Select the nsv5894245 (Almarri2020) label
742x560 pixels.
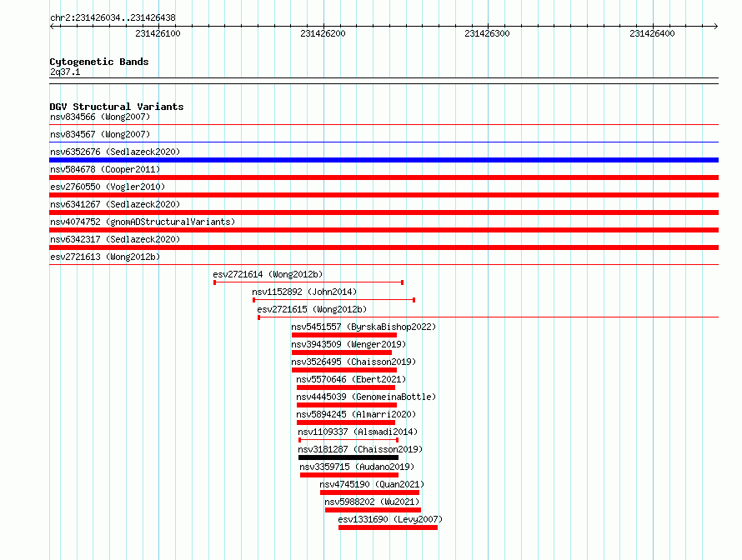pyautogui.click(x=356, y=414)
